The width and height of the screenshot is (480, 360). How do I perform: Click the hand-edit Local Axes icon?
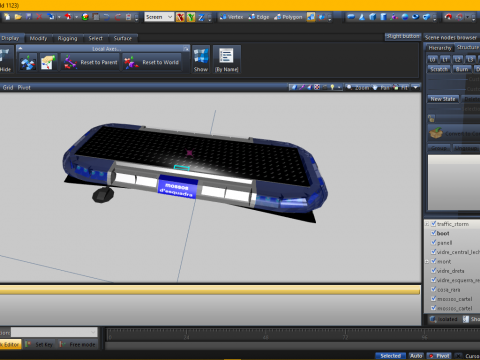tap(48, 62)
